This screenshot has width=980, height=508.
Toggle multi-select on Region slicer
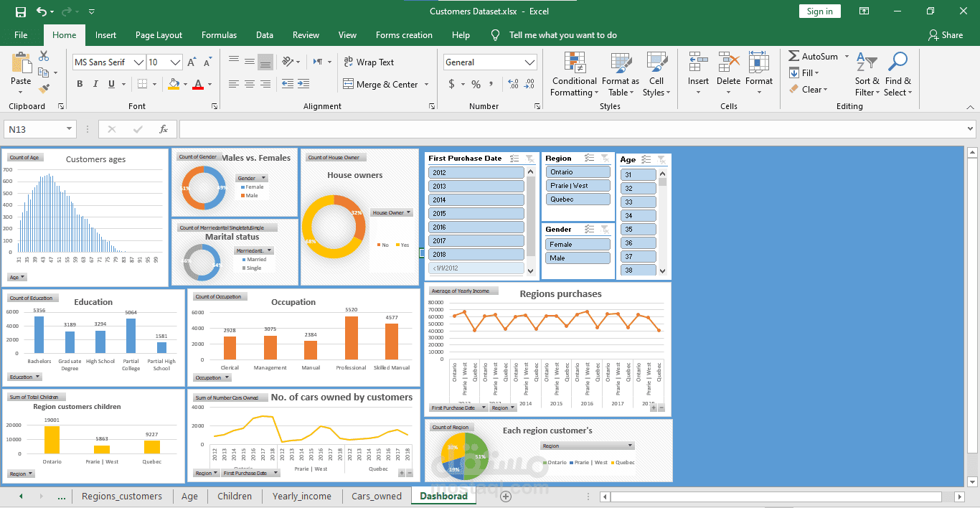click(x=589, y=158)
